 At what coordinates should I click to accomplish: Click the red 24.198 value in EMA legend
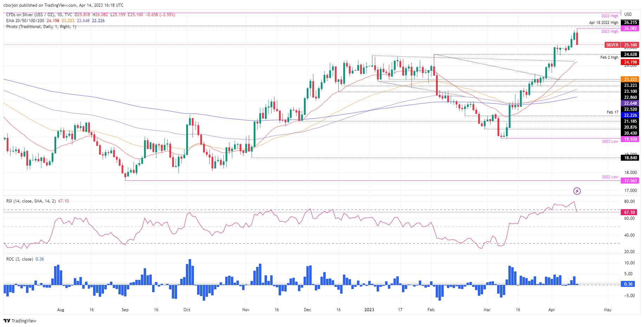pyautogui.click(x=53, y=21)
